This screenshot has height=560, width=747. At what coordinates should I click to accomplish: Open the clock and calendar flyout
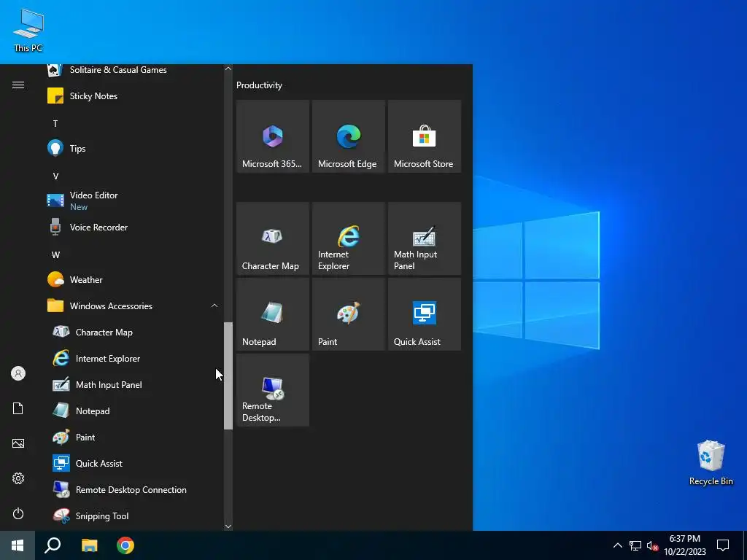[x=684, y=545]
